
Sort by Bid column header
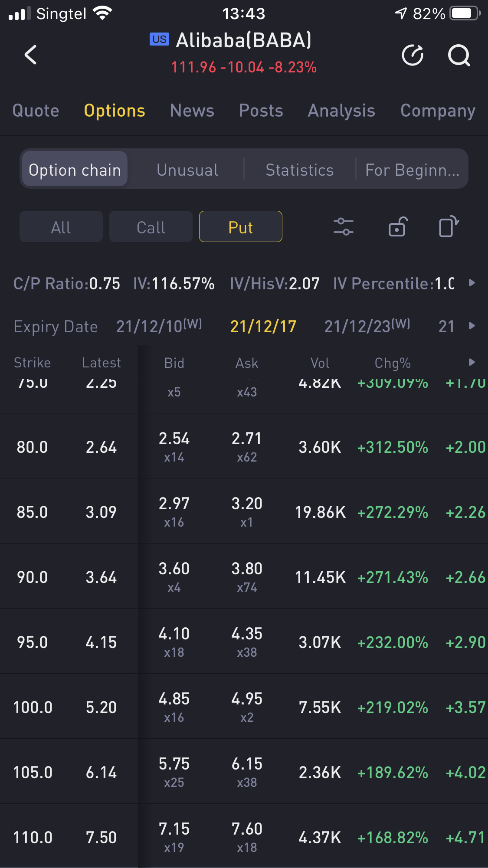click(x=174, y=363)
